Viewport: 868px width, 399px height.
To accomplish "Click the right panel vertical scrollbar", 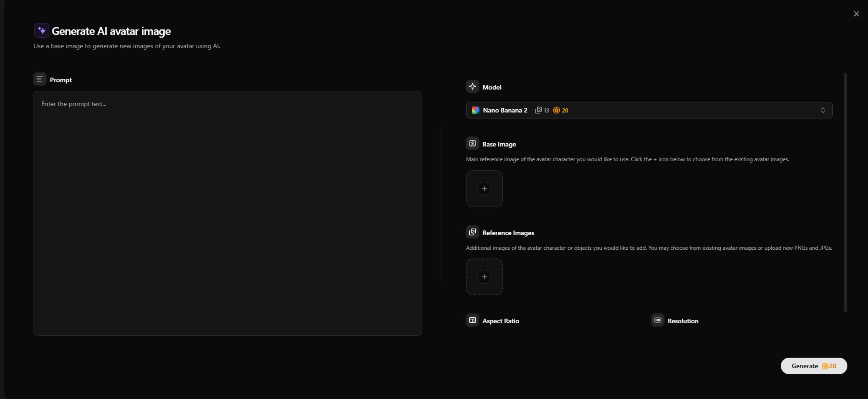I will click(845, 192).
